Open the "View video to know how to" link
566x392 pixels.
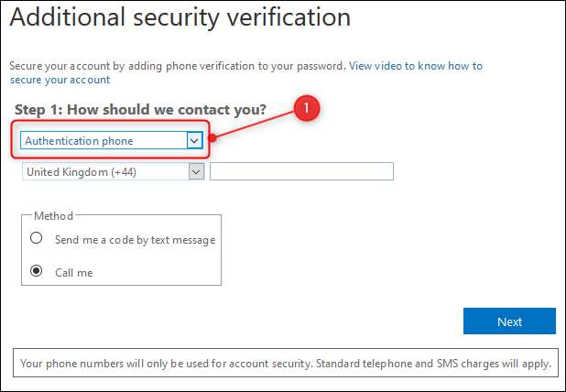point(416,66)
